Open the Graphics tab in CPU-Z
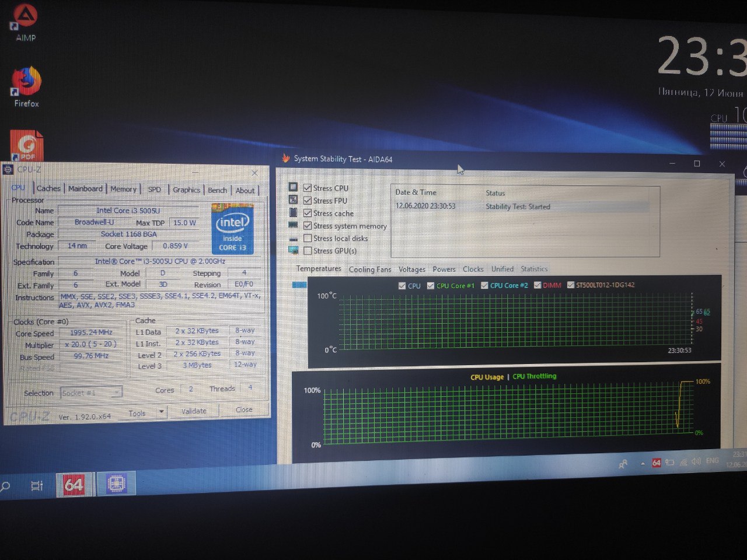This screenshot has width=747, height=560. 187,190
